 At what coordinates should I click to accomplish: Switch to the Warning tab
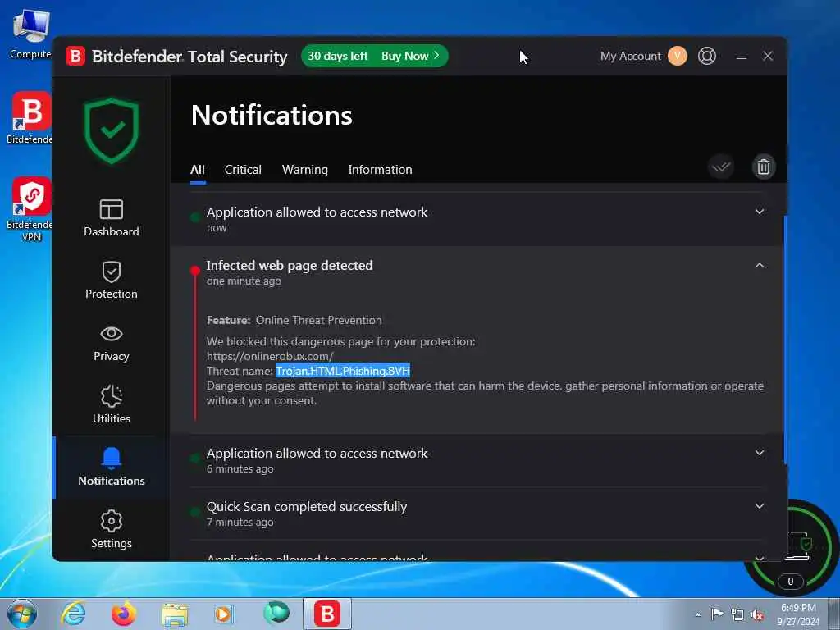305,170
